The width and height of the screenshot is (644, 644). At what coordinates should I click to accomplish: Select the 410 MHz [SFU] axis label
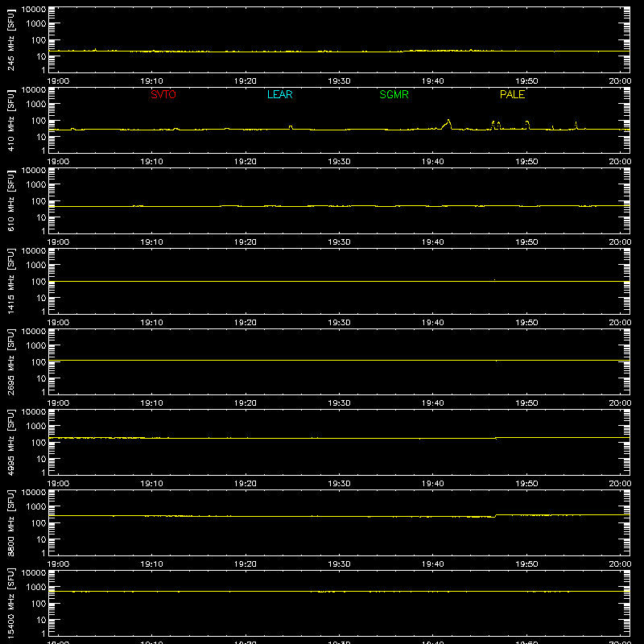coord(10,120)
